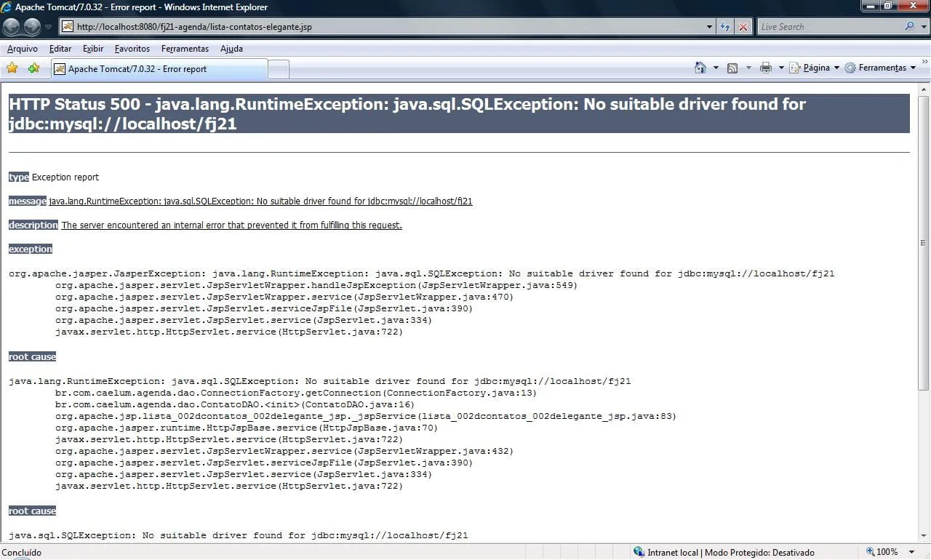Click the HttpJspBase.service stack line
931x560 pixels.
click(x=247, y=428)
